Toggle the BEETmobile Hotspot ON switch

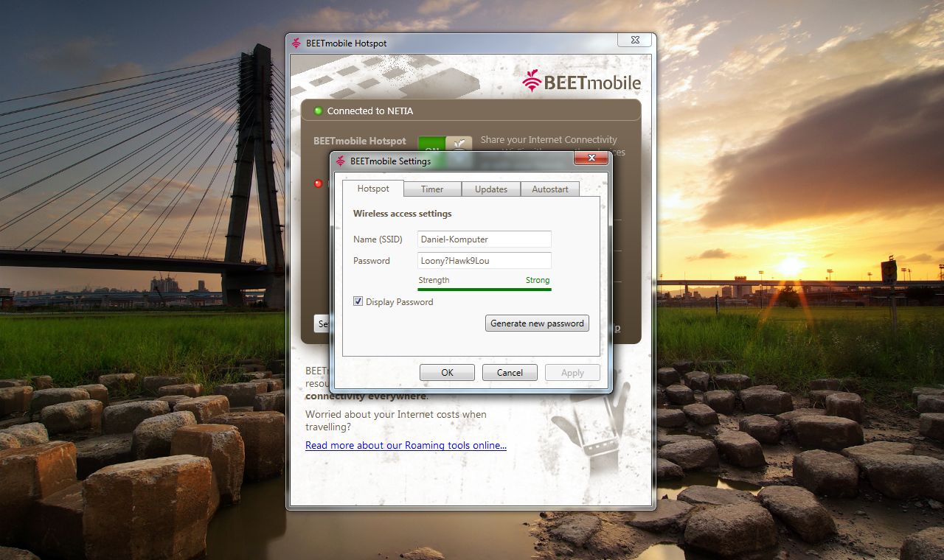[x=445, y=144]
